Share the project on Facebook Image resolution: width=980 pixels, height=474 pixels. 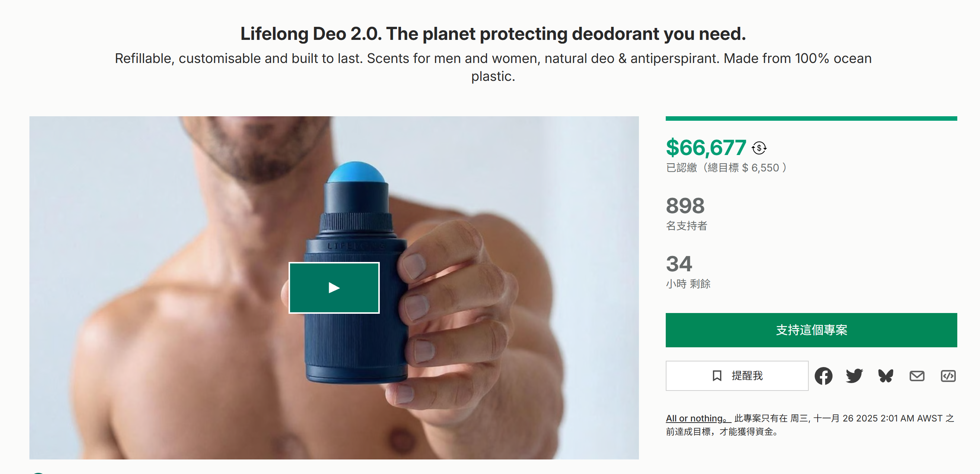pos(824,376)
